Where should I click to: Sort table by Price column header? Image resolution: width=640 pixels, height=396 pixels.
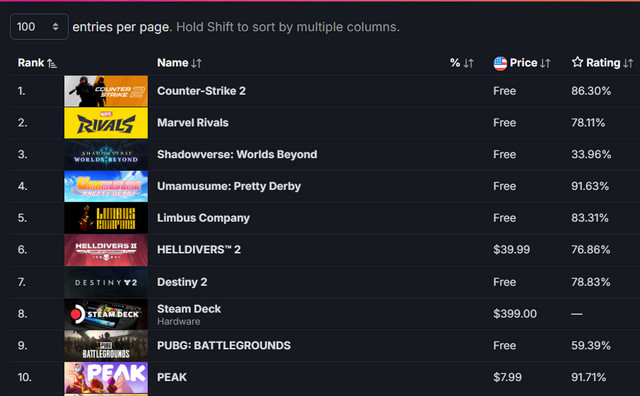pos(522,63)
